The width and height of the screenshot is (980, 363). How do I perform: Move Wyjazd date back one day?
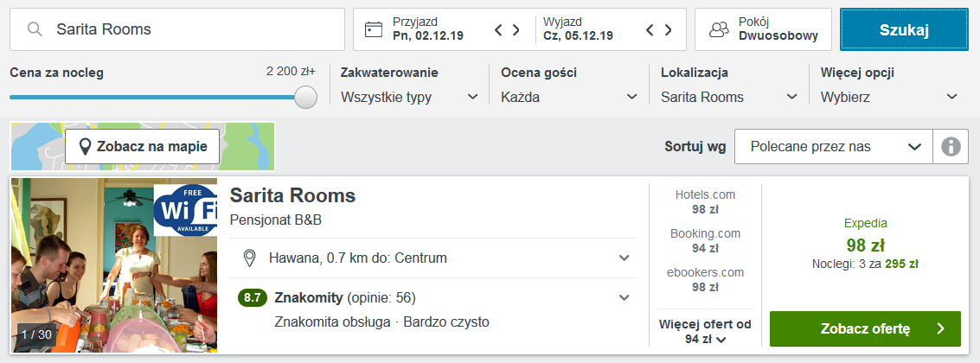click(x=650, y=29)
